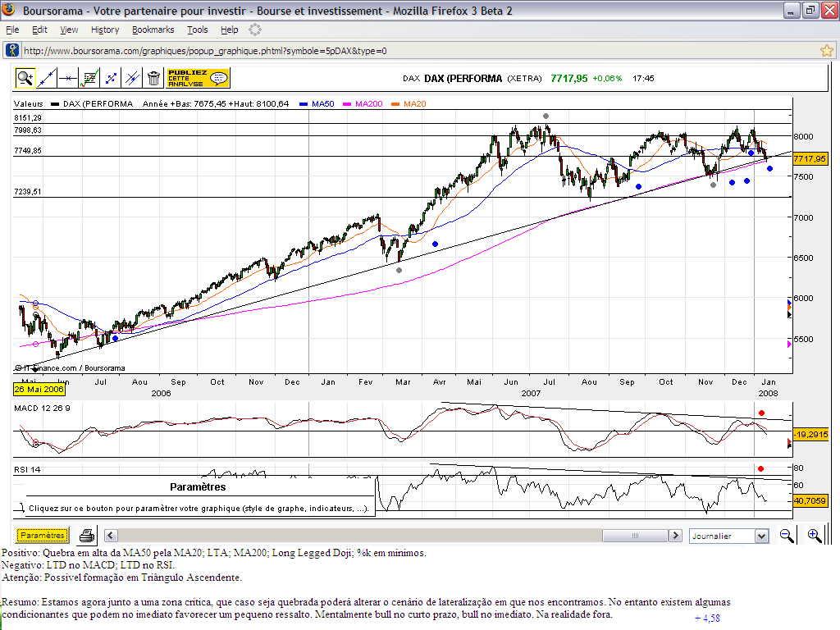The width and height of the screenshot is (840, 630).
Task: Click the horizontal scrollbar thumb
Action: [636, 535]
